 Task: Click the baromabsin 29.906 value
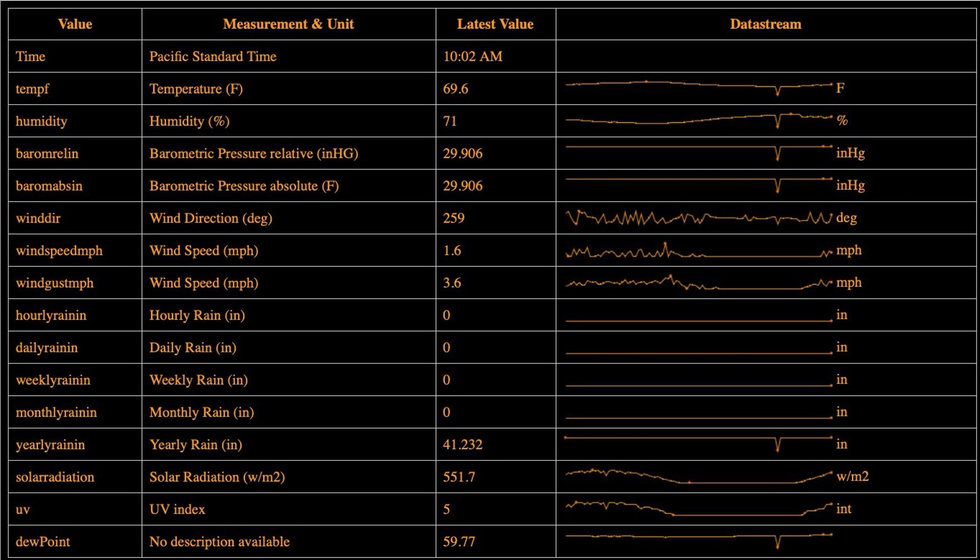coord(463,186)
